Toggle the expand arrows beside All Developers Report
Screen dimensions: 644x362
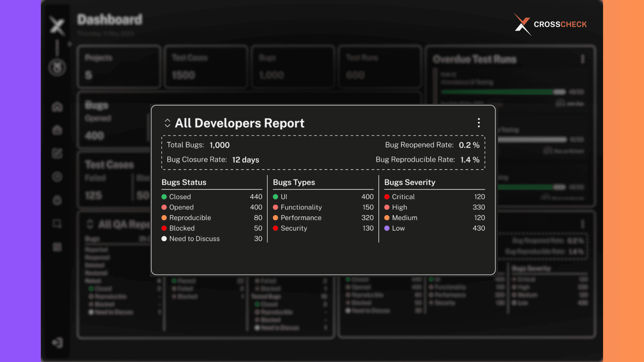pyautogui.click(x=167, y=123)
